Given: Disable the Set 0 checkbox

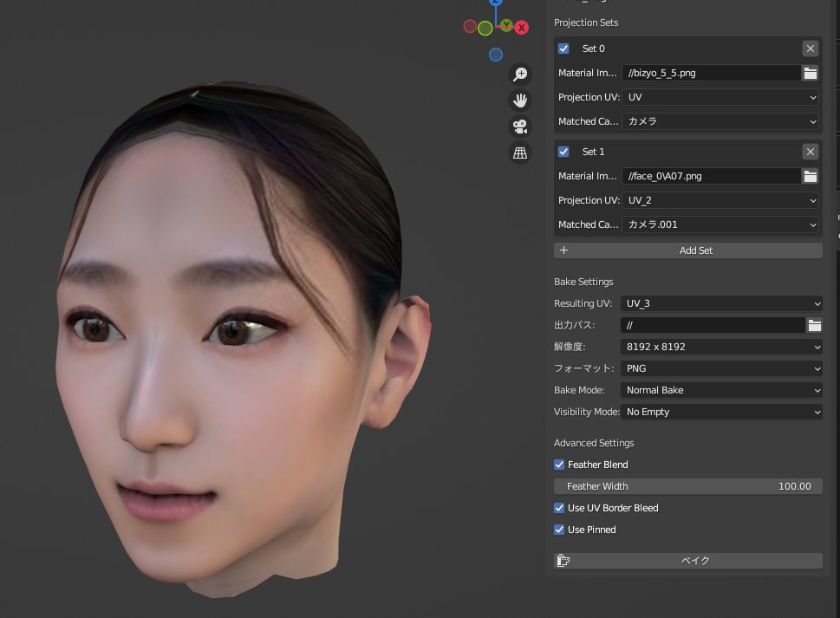Looking at the screenshot, I should (563, 49).
